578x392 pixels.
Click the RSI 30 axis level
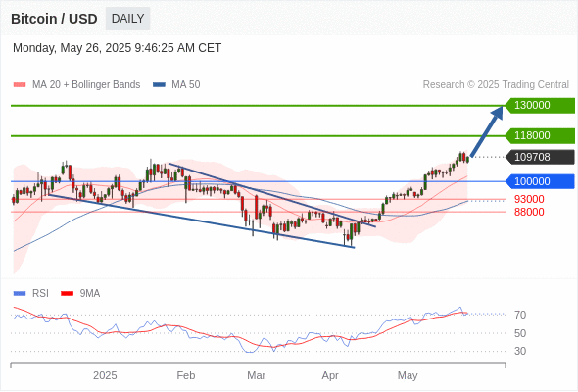520,351
